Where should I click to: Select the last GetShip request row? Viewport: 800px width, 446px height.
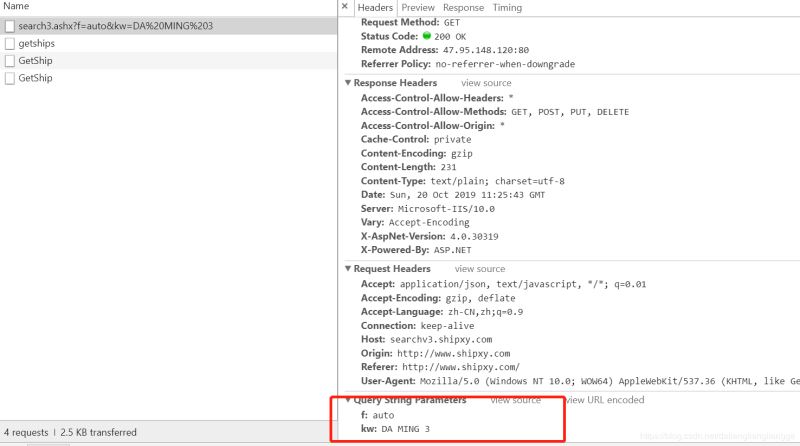click(168, 78)
